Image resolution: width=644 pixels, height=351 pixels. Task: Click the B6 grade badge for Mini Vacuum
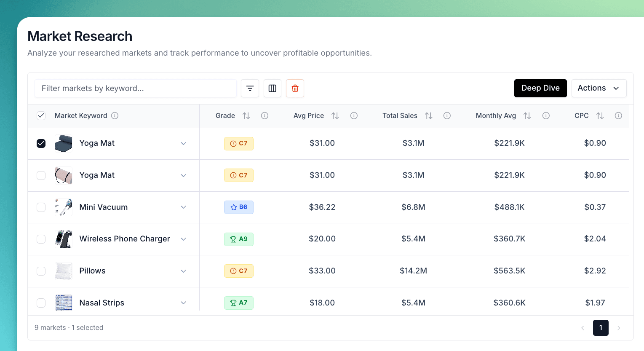tap(239, 207)
